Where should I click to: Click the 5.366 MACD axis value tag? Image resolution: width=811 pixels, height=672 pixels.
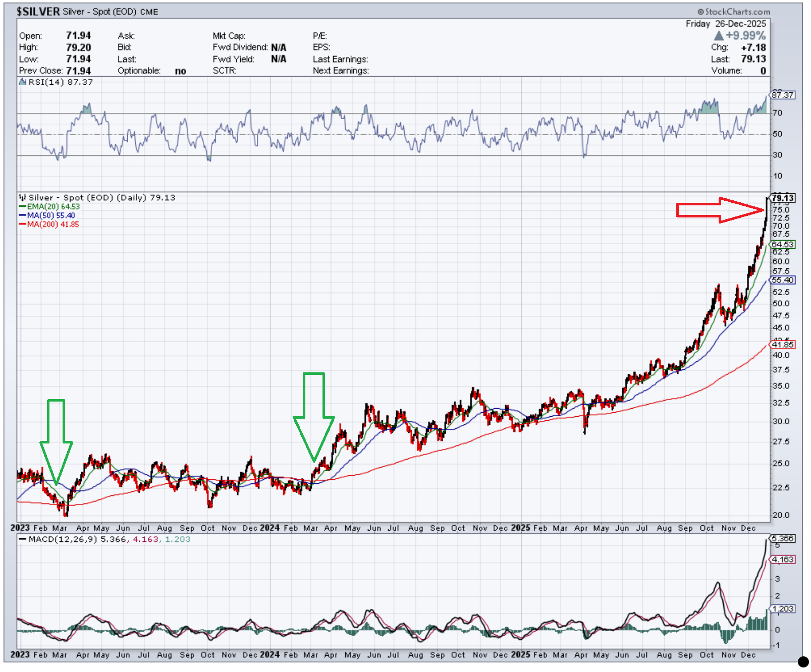point(783,538)
